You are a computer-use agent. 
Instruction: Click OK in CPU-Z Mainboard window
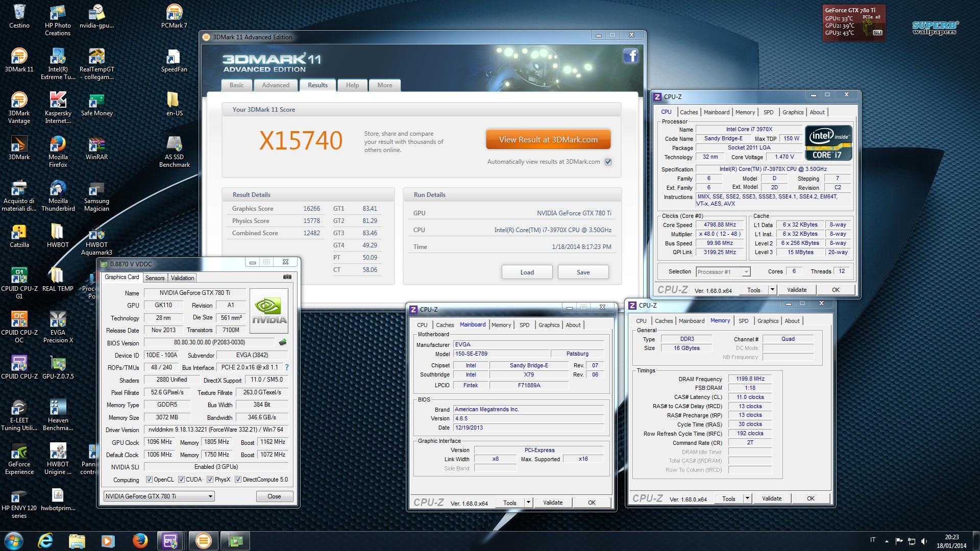[592, 503]
